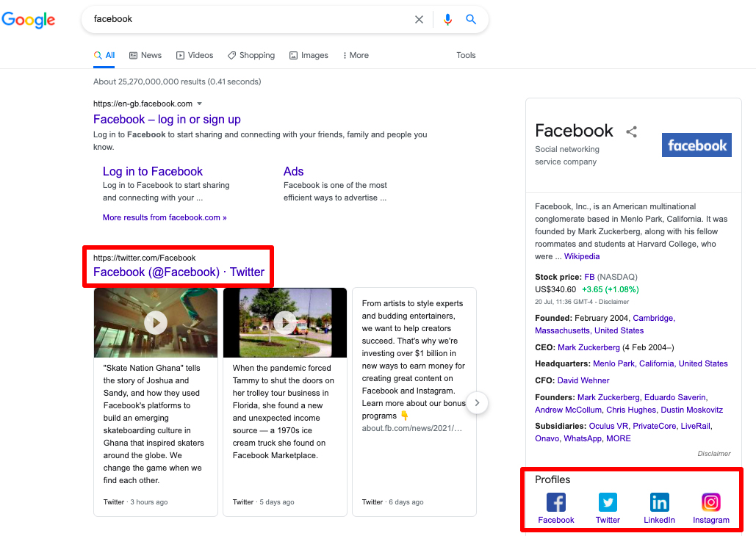Switch to the Images tab
Image resolution: width=756 pixels, height=536 pixels.
(x=309, y=55)
